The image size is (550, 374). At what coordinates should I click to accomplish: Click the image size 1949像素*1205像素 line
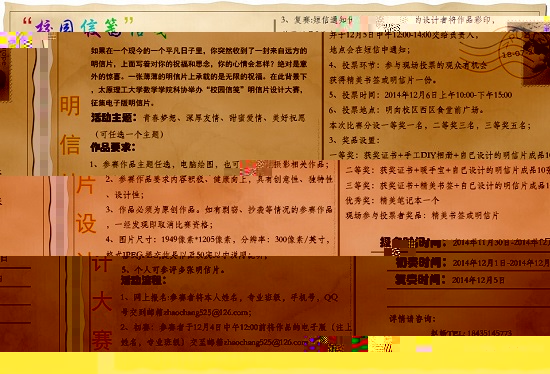[218, 240]
